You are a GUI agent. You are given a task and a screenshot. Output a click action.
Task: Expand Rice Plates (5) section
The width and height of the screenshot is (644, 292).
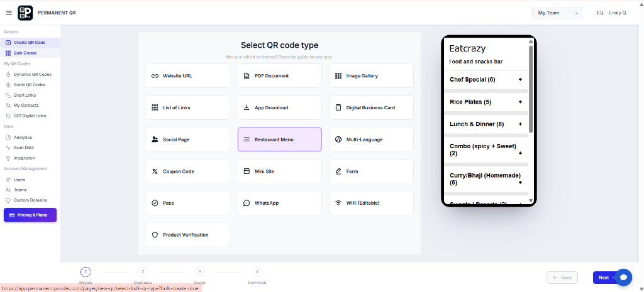pos(486,102)
